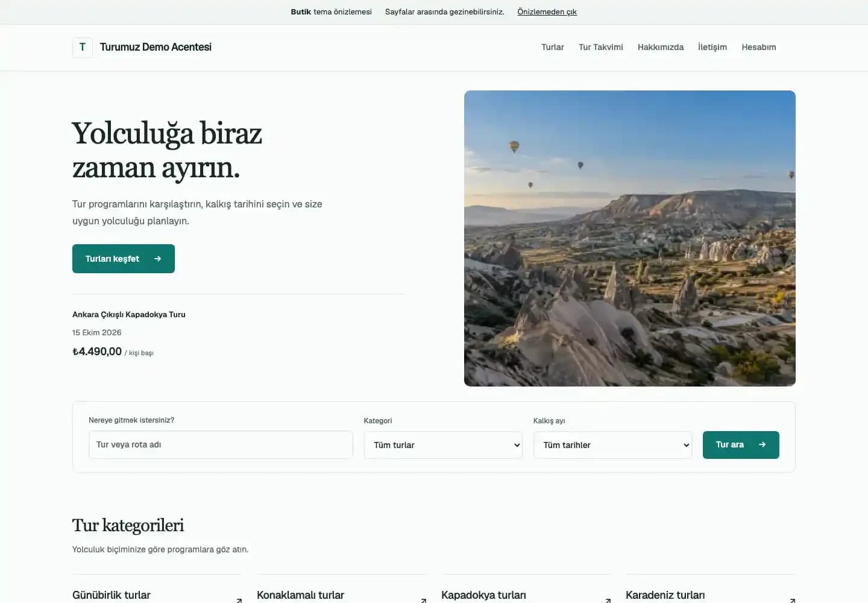Click the Yolculuğa biraz zaman ayırın heading
The image size is (868, 603).
tap(167, 150)
